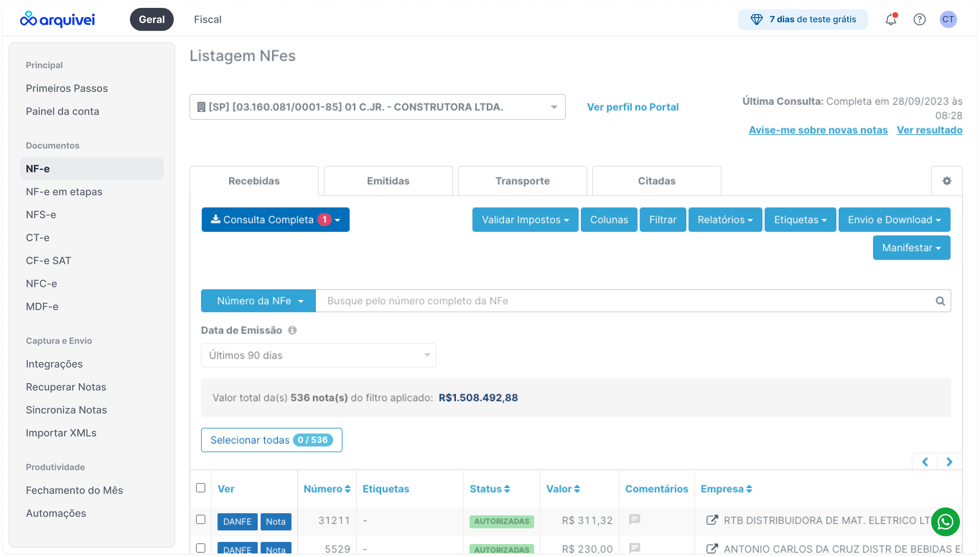Click Filtrar button
980x557 pixels.
662,220
